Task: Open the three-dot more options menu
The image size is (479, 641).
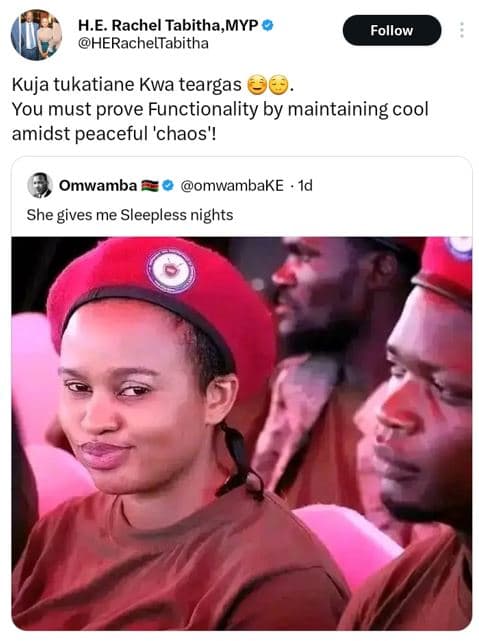Action: pos(462,30)
